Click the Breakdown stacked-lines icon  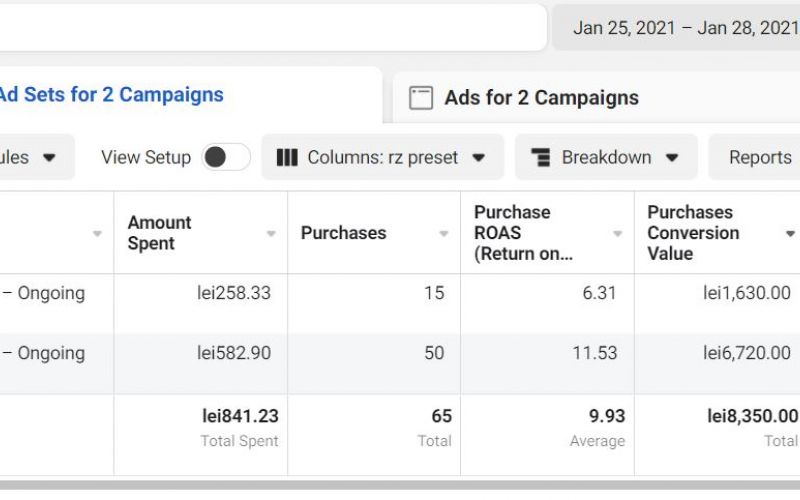tap(541, 158)
